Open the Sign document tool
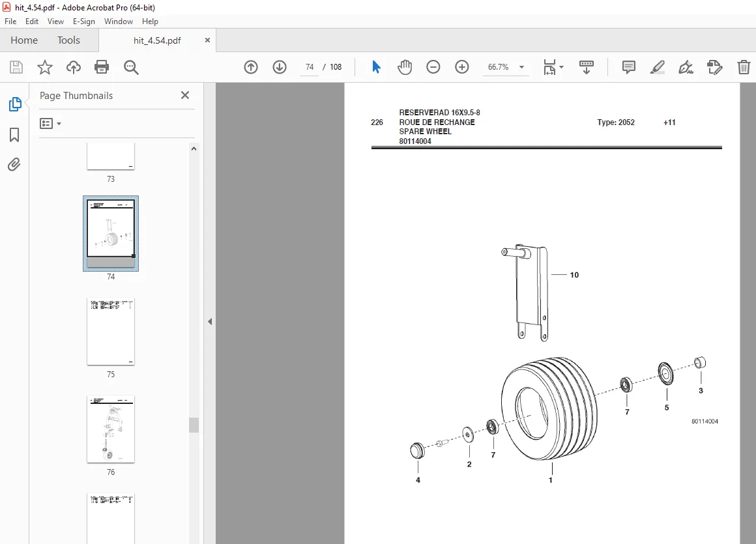The width and height of the screenshot is (756, 544). [686, 67]
